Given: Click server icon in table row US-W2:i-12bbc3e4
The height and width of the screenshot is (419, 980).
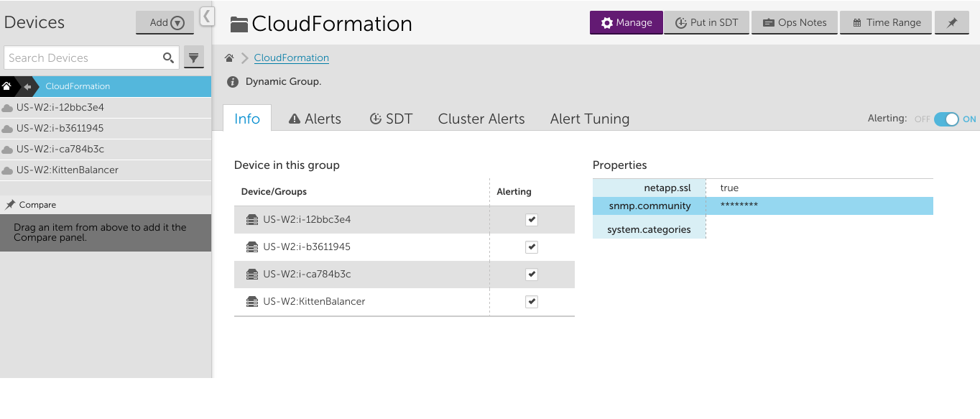Looking at the screenshot, I should [252, 220].
